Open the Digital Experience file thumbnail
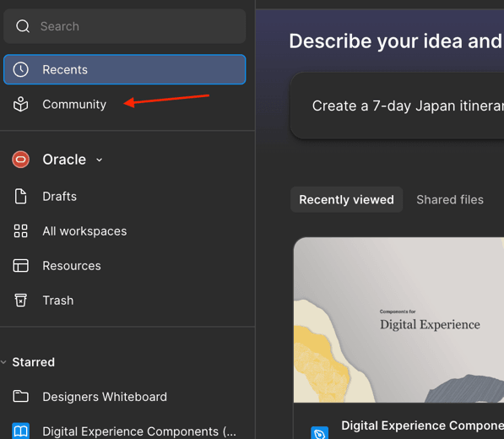Screen dimensions: 504x439 coord(398,320)
